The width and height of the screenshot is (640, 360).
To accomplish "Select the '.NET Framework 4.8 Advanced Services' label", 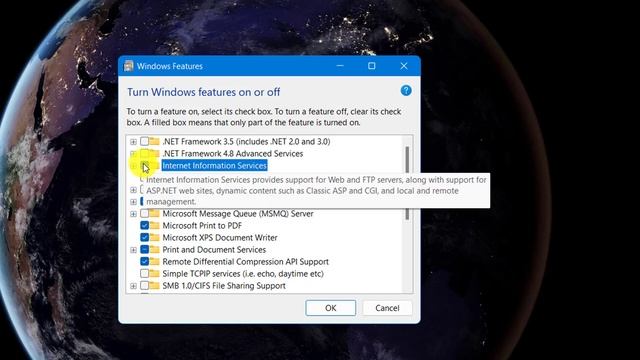I will (233, 153).
